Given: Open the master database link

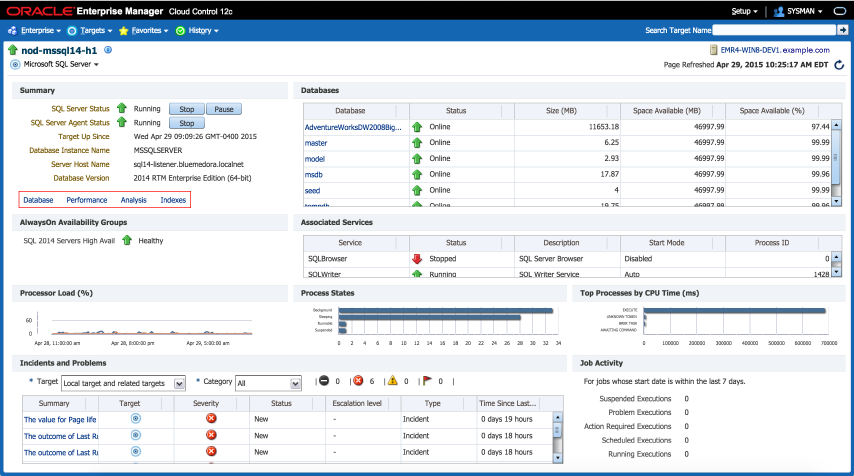Looking at the screenshot, I should [x=316, y=143].
